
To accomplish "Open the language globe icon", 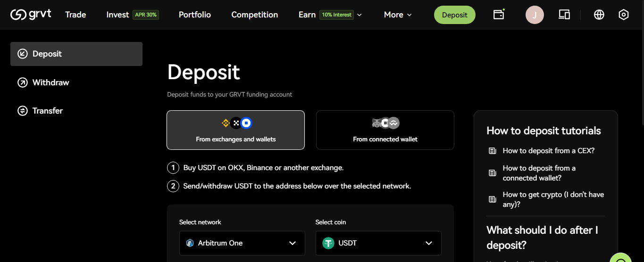I will click(x=599, y=15).
